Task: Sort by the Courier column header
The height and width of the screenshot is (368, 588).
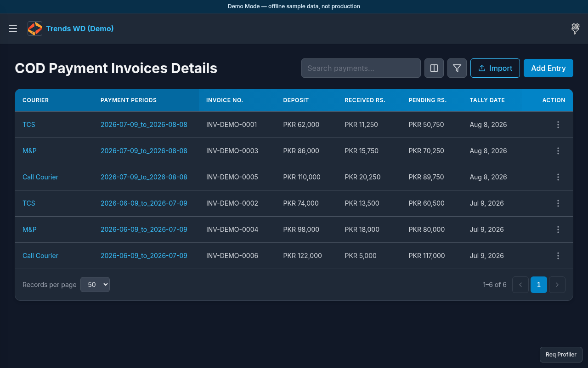Action: pos(35,100)
